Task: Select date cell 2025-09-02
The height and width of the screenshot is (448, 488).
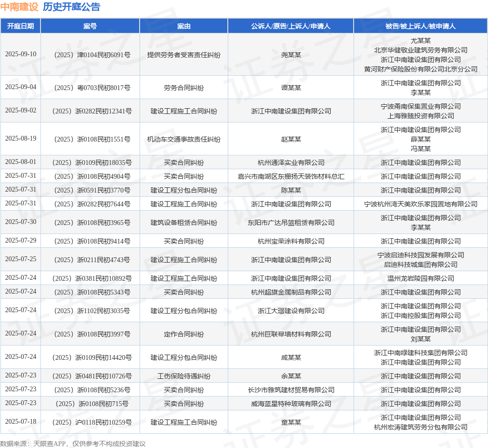Action: [20, 110]
